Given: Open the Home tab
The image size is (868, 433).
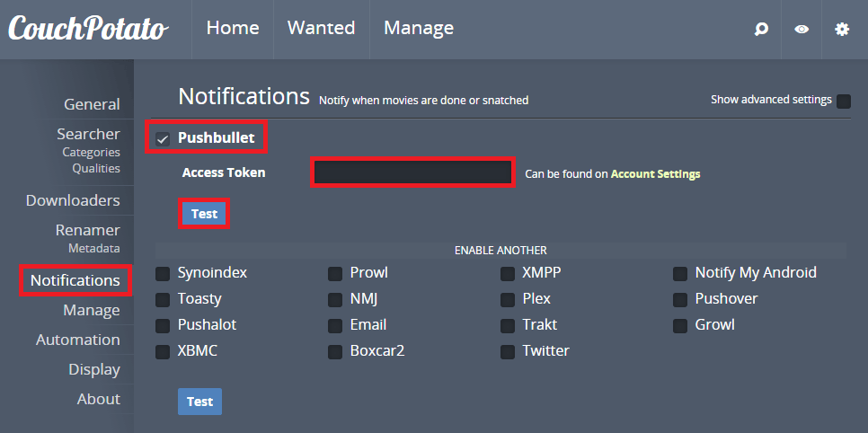Looking at the screenshot, I should [233, 29].
